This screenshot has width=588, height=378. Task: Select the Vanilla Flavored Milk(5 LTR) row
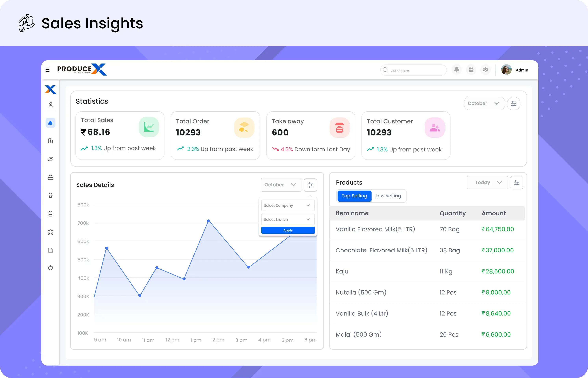(427, 229)
